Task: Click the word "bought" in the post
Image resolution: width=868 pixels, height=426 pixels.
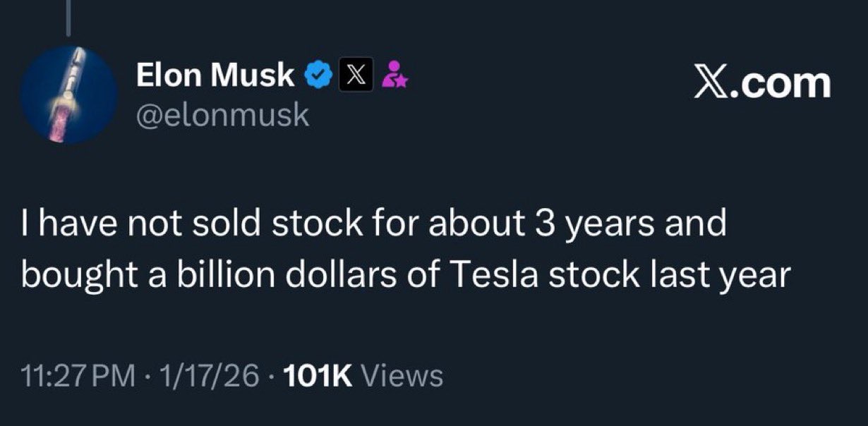Action: [68, 275]
